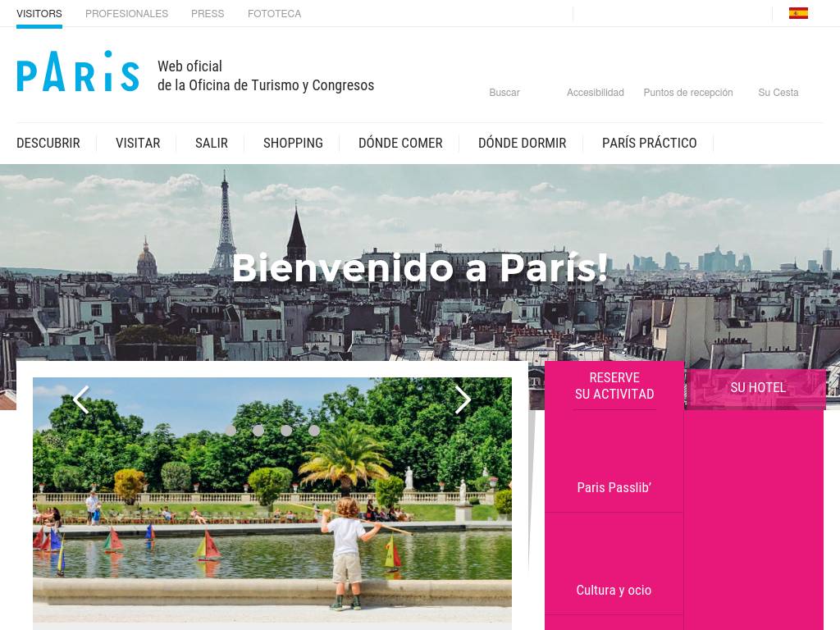Open the DESCUBRIR navigation menu

click(48, 143)
